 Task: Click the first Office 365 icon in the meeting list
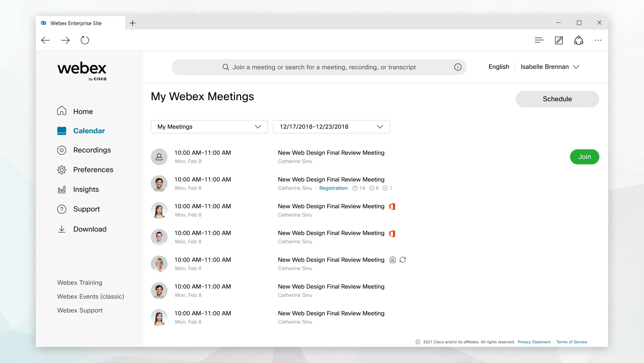point(392,206)
